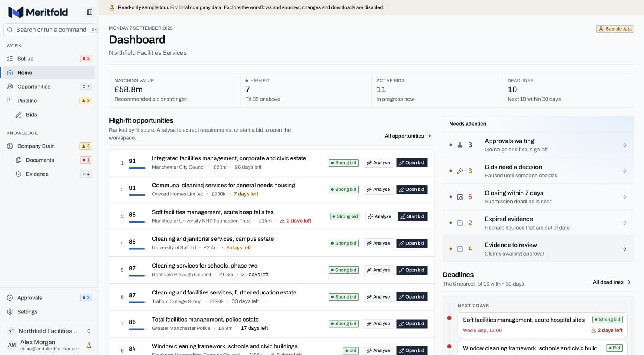Click Closing within 7 days calendar icon
The width and height of the screenshot is (644, 355).
[460, 197]
